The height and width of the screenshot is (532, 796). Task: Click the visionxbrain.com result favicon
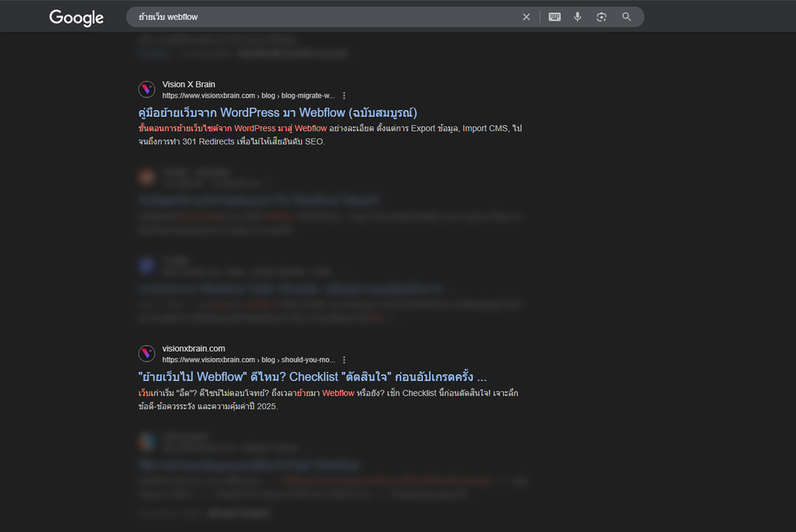[x=147, y=354]
